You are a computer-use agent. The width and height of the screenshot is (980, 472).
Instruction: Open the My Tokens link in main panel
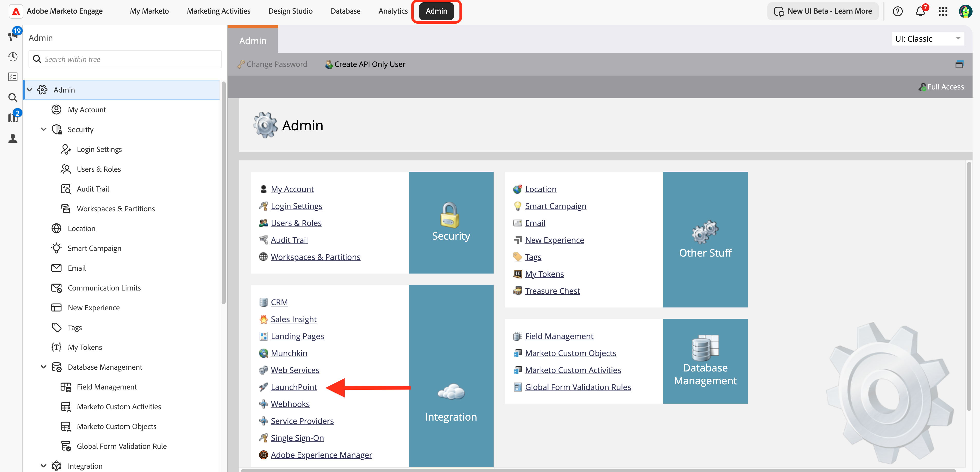pos(544,274)
